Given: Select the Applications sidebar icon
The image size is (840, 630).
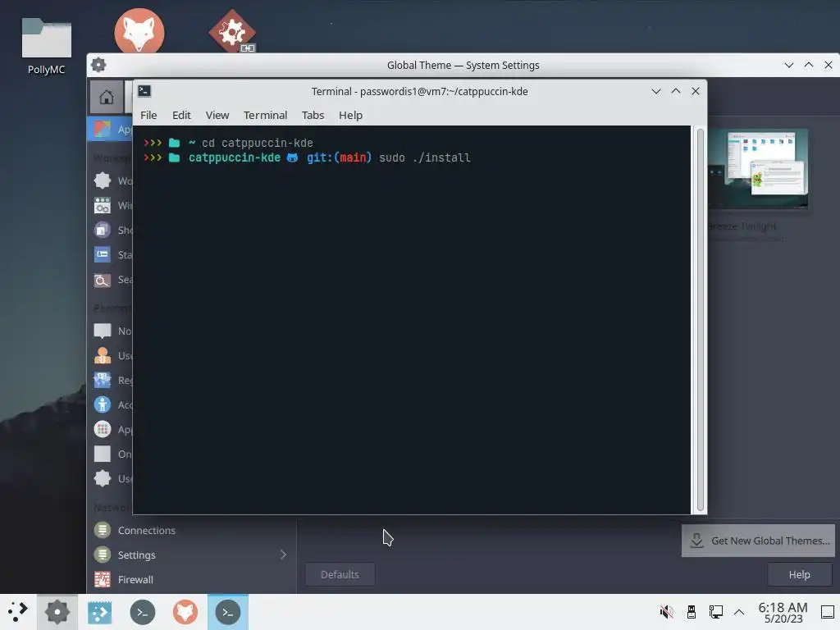Looking at the screenshot, I should pyautogui.click(x=103, y=430).
